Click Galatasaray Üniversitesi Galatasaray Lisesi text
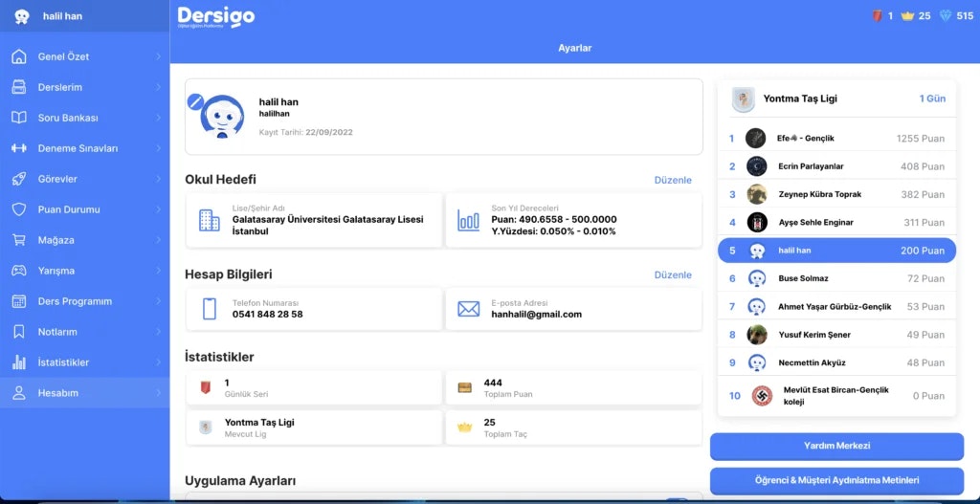Viewport: 980px width, 504px height. click(x=327, y=220)
